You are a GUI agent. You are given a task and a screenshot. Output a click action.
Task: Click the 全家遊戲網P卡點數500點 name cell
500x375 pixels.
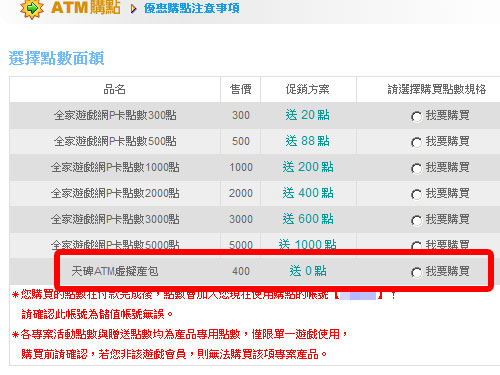point(115,141)
